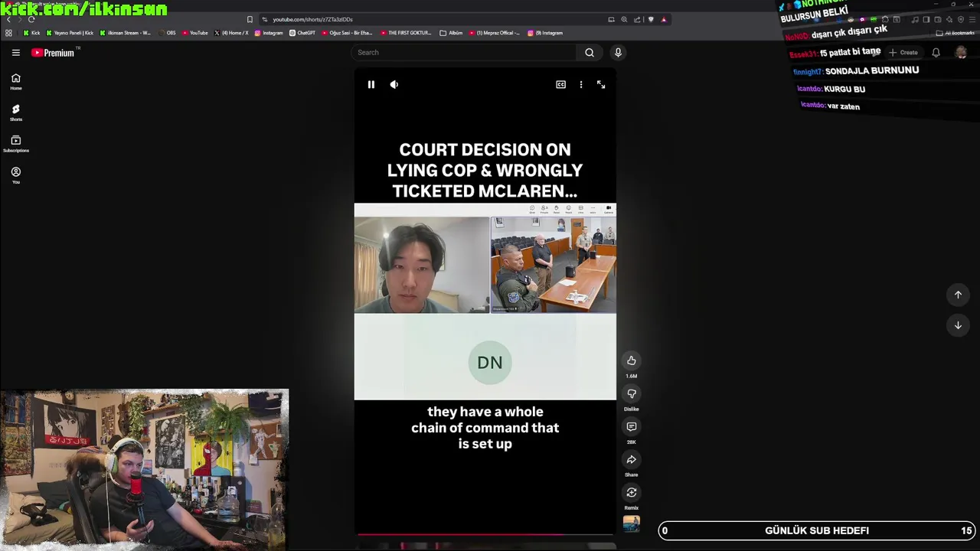Screen dimensions: 980x551
Task: Toggle closed captions on the Short
Action: (560, 85)
